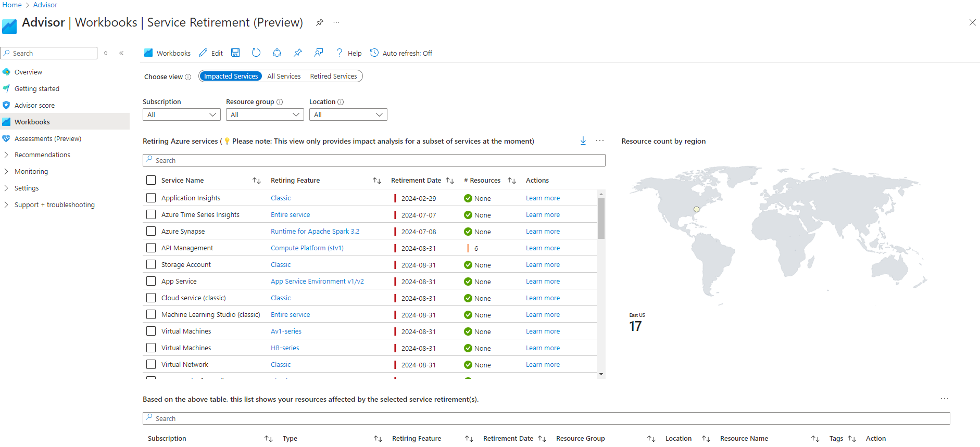The image size is (980, 447).
Task: Check the Azure Synapse row
Action: point(151,231)
